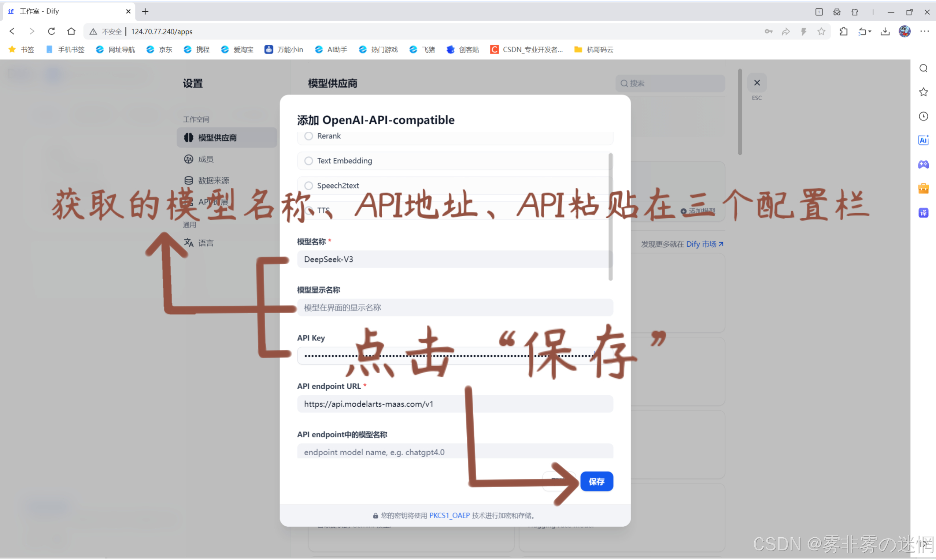Click the game controller sidebar icon
The width and height of the screenshot is (936, 560).
(x=923, y=164)
